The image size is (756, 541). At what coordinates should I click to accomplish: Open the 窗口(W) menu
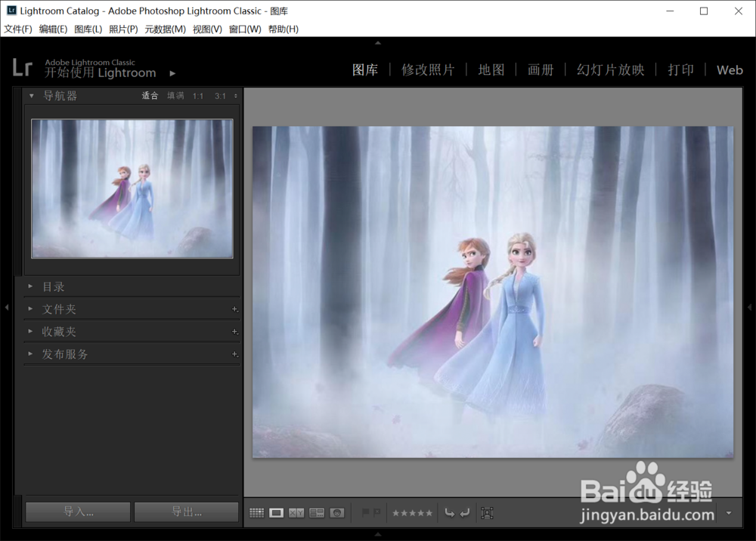(x=245, y=29)
